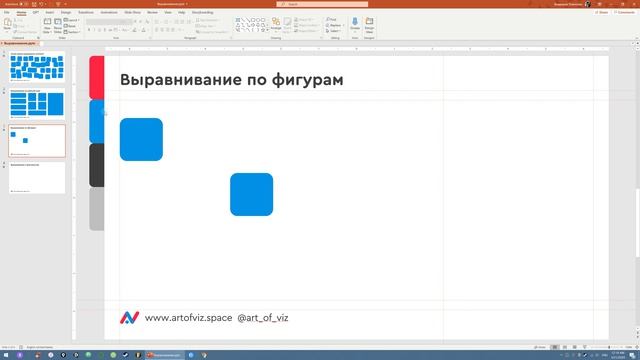Image resolution: width=640 pixels, height=360 pixels.
Task: Click the Comments button
Action: (x=624, y=13)
